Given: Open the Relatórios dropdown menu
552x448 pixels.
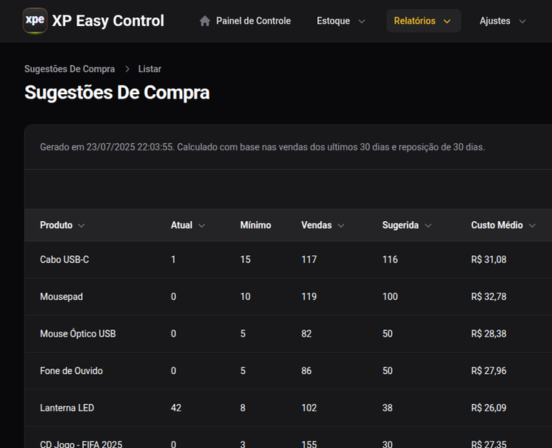Looking at the screenshot, I should point(424,21).
